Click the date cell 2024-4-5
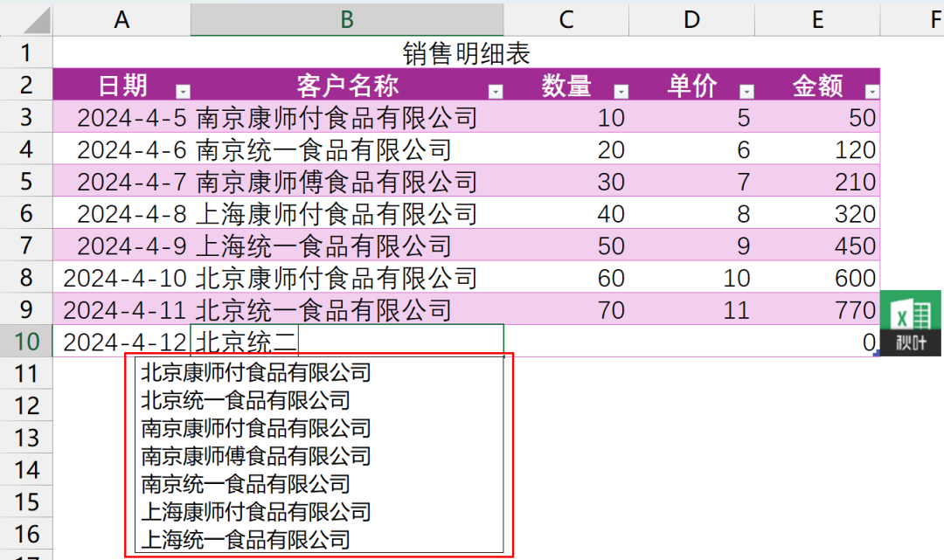The image size is (944, 560). (x=121, y=117)
